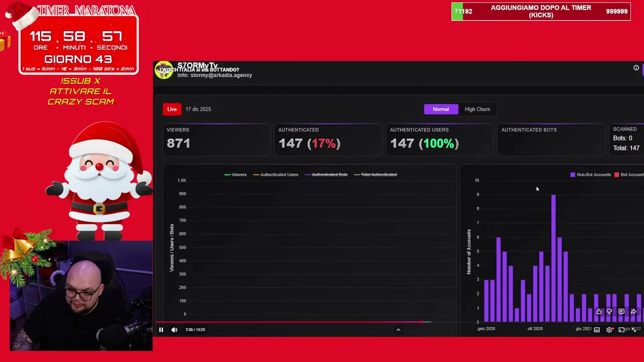The width and height of the screenshot is (644, 362).
Task: Click the GIORNO 43 text
Action: 78,59
